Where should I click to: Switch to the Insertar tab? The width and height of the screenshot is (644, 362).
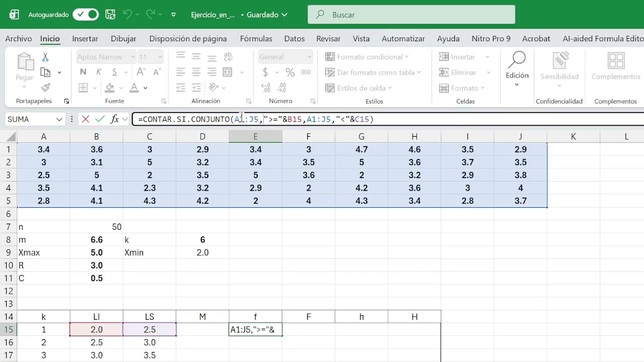coord(85,39)
